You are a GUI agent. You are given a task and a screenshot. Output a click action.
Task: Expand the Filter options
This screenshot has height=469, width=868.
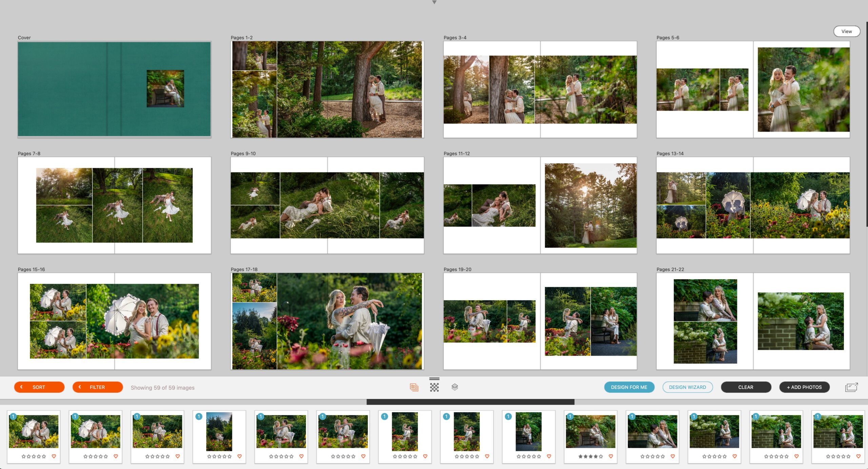tap(98, 387)
